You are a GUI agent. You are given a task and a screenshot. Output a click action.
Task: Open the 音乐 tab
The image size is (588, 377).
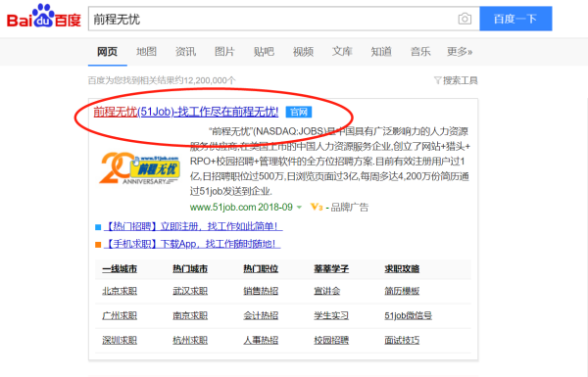(x=420, y=51)
